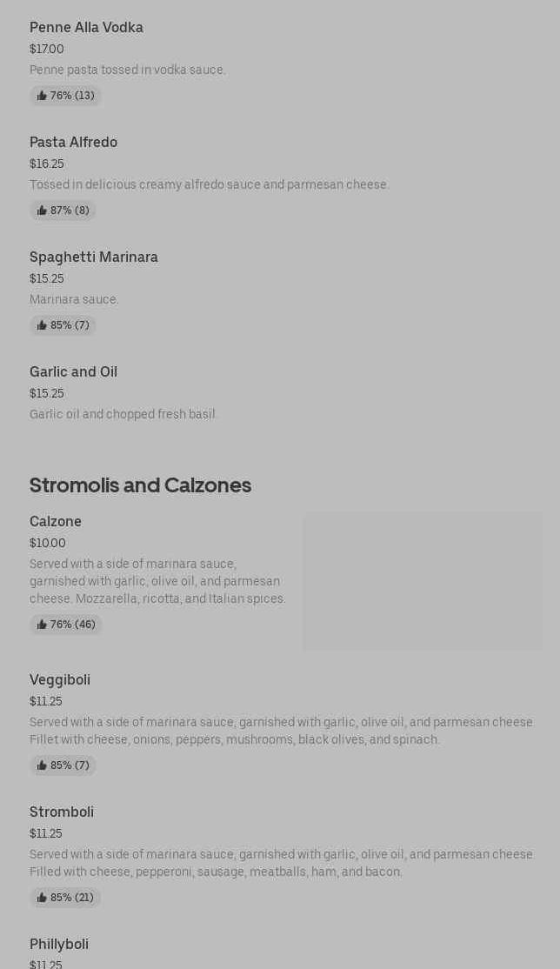Select the Phillyboli menu item
Image resolution: width=560 pixels, height=969 pixels.
(x=59, y=945)
